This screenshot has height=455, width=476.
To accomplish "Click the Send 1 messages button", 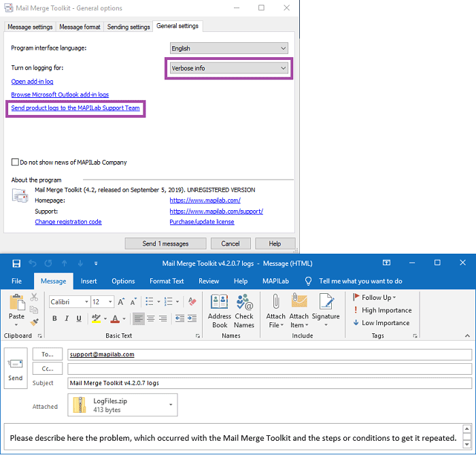I will (165, 243).
